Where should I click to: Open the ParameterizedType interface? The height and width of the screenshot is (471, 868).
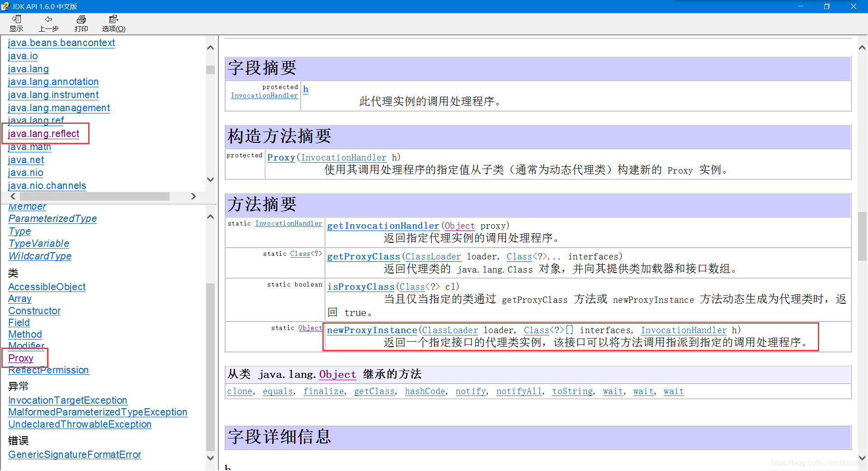(x=52, y=219)
